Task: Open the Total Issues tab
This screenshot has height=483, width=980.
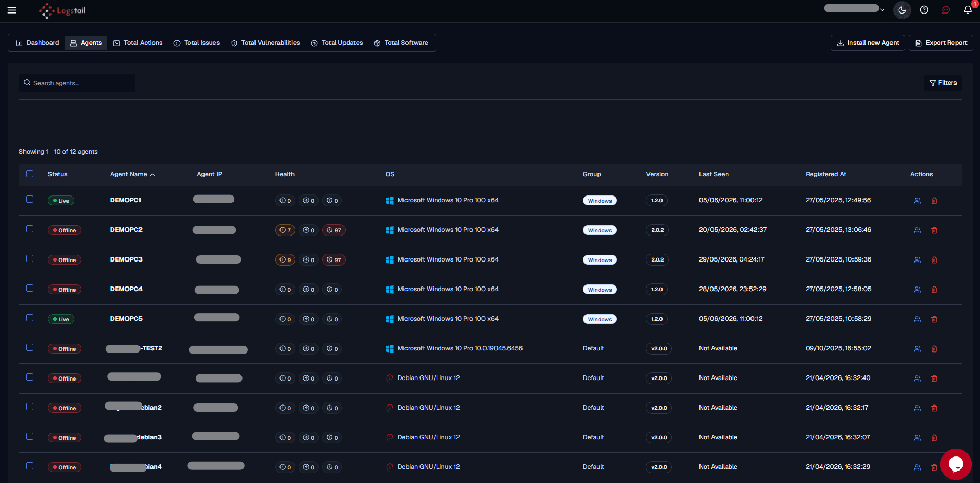Action: pos(197,43)
